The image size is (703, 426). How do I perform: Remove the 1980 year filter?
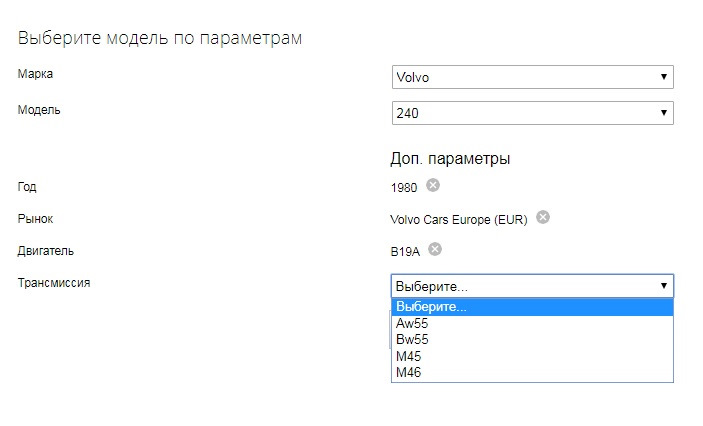point(433,185)
